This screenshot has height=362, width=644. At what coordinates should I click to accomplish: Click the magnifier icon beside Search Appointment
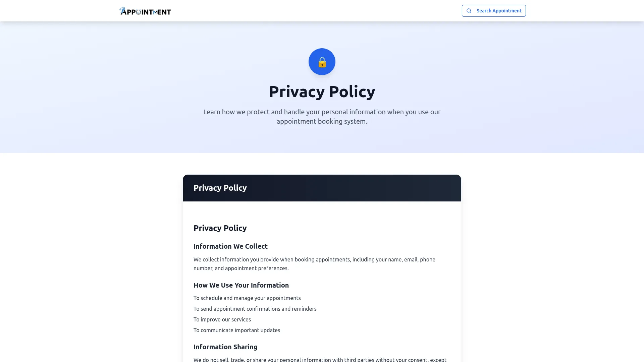tap(469, 11)
